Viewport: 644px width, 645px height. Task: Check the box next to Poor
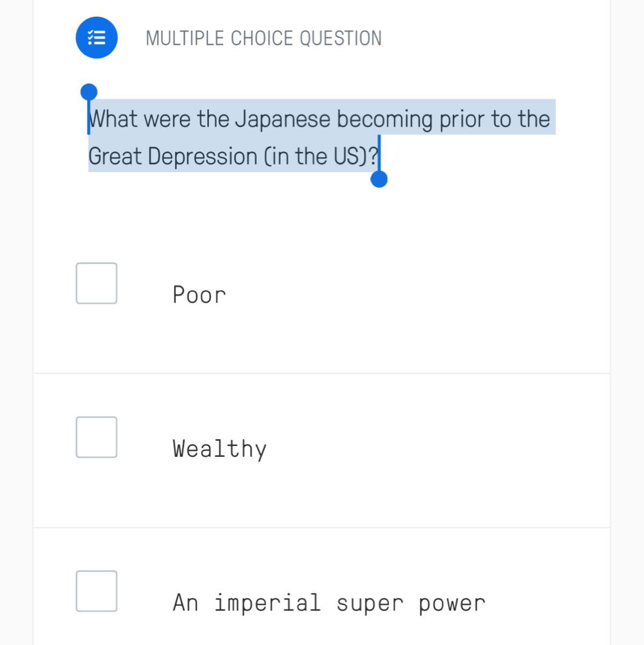point(97,283)
